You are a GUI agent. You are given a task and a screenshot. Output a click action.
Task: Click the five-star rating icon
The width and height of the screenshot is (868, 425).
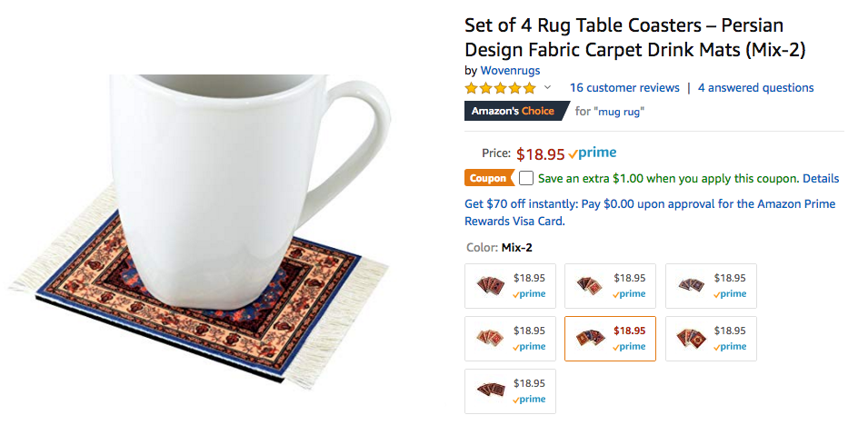500,88
